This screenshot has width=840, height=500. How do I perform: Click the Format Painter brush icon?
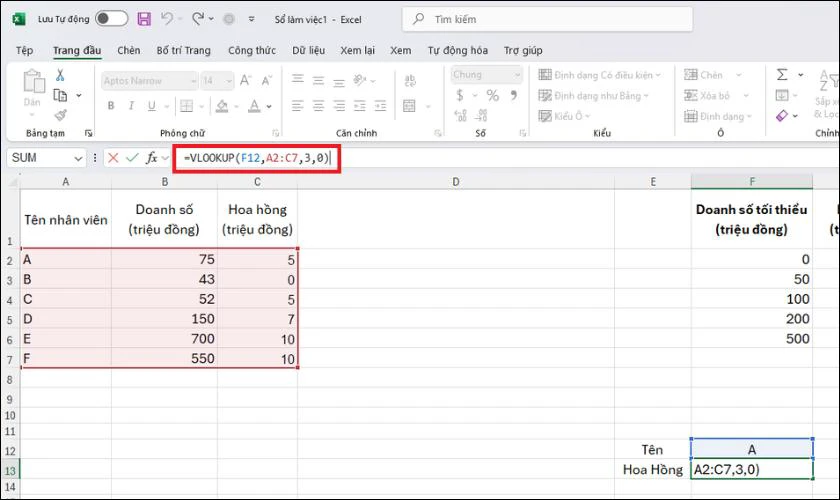pos(60,115)
